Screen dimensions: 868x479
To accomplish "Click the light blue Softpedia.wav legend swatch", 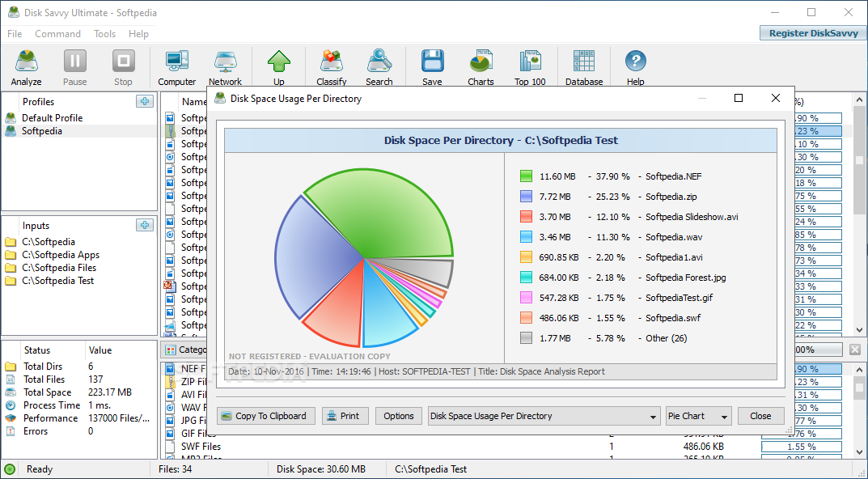I will (526, 237).
